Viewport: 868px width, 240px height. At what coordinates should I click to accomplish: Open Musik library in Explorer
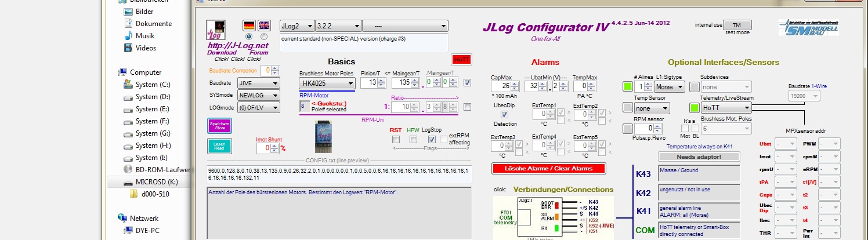pyautogui.click(x=138, y=36)
